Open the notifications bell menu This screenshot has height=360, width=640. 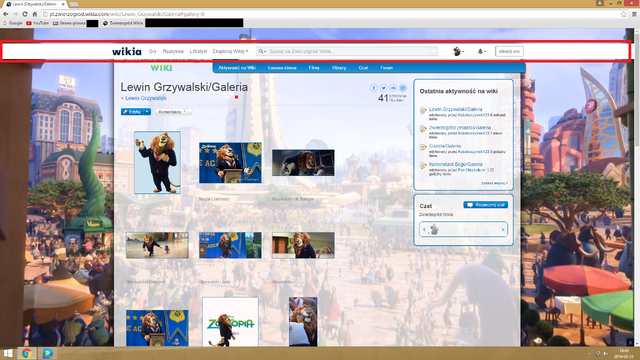482,51
